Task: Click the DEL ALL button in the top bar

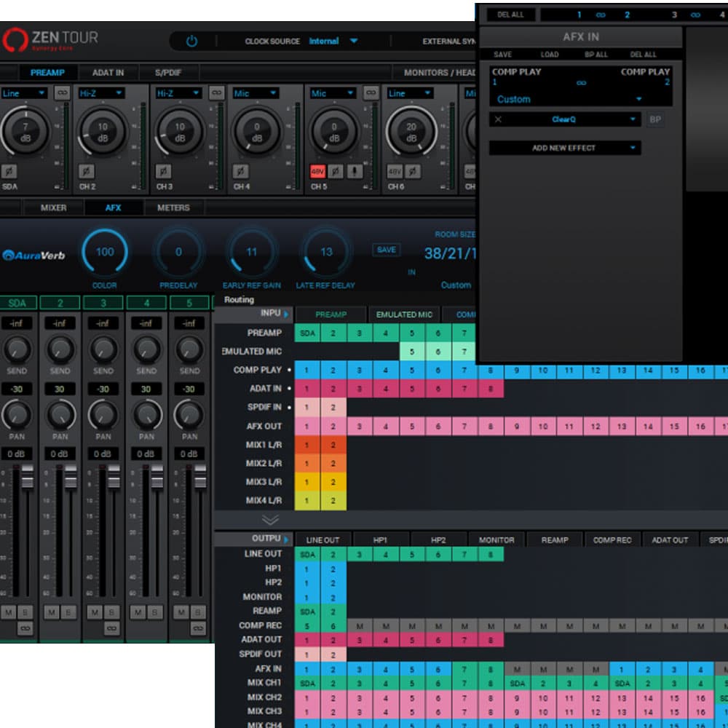Action: [x=510, y=15]
